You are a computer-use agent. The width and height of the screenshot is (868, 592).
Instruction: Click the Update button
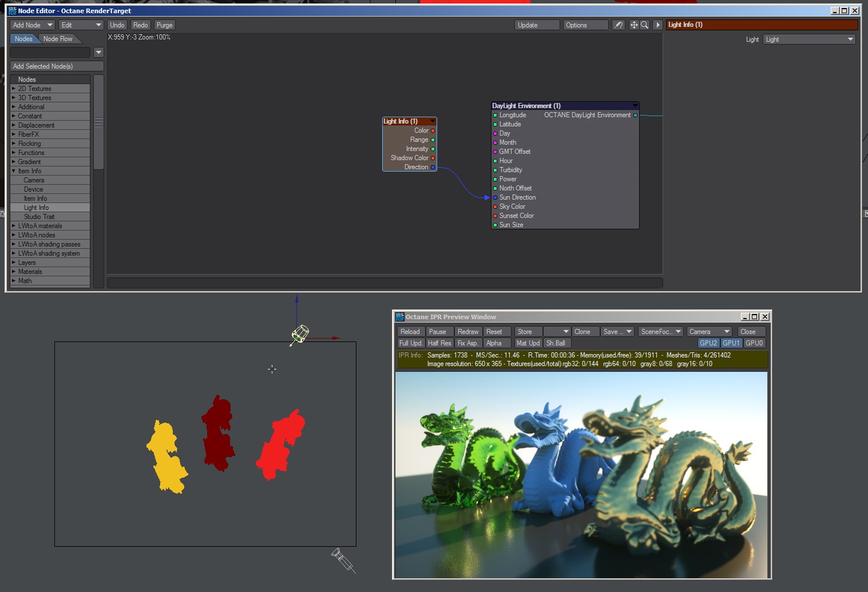537,25
